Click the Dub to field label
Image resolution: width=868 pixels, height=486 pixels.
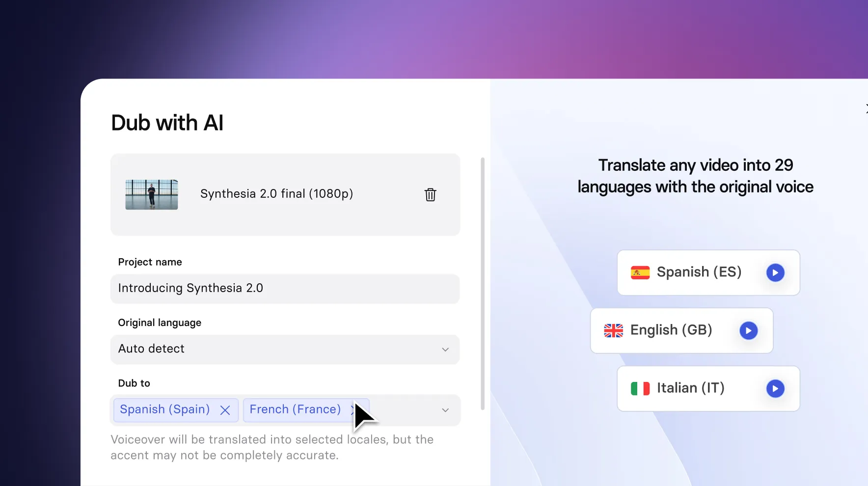pyautogui.click(x=134, y=383)
